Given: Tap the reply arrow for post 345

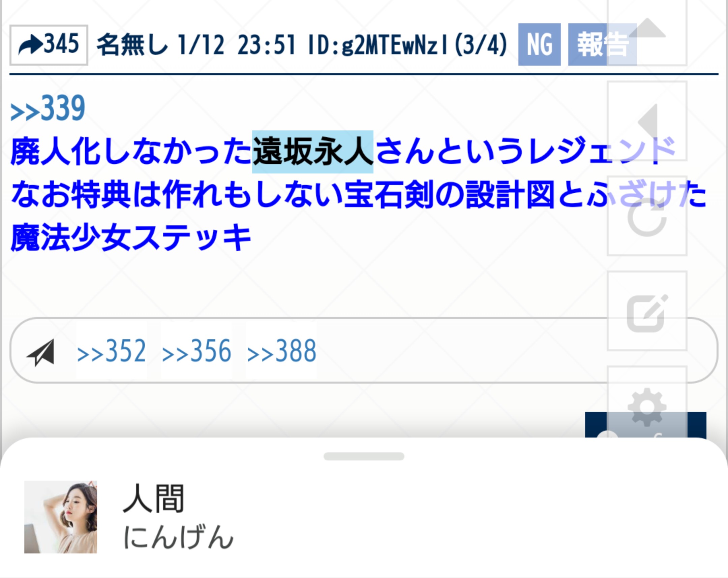Looking at the screenshot, I should click(x=49, y=45).
